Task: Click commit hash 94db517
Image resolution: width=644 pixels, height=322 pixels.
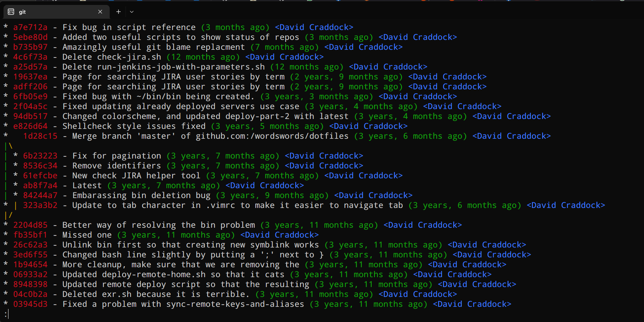Action: pyautogui.click(x=30, y=116)
